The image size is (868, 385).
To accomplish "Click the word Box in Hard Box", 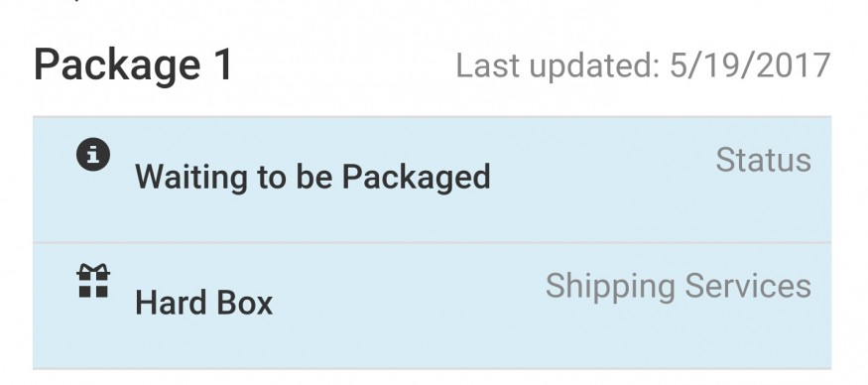I will (245, 303).
